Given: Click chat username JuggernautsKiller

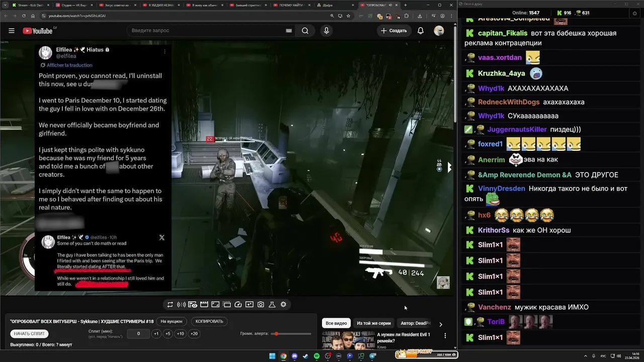Looking at the screenshot, I should (517, 129).
